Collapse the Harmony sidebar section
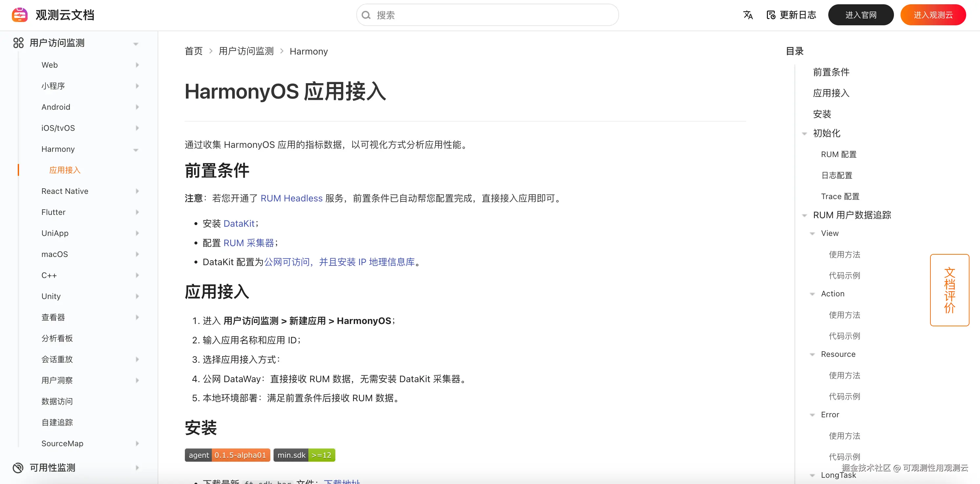The width and height of the screenshot is (980, 484). (136, 150)
